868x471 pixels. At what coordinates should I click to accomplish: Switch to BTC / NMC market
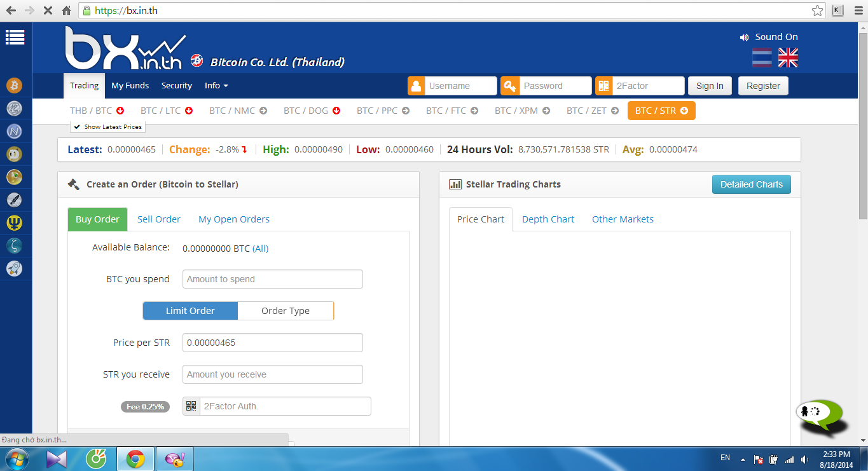coord(238,111)
